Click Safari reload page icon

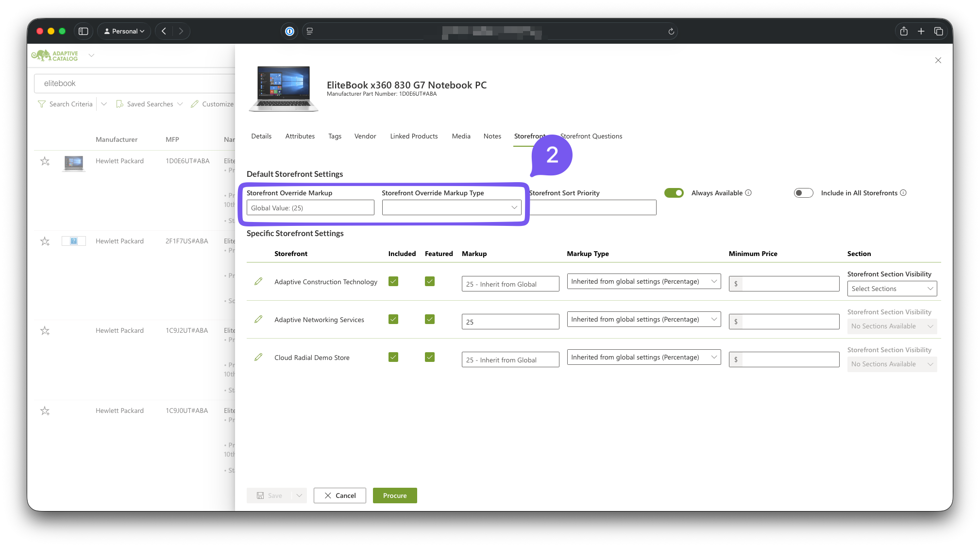click(x=671, y=31)
